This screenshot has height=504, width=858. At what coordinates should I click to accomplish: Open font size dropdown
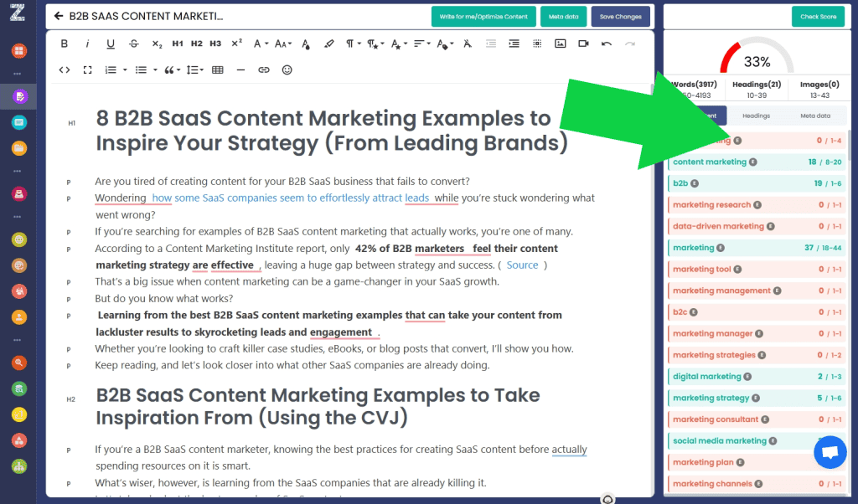tap(283, 44)
